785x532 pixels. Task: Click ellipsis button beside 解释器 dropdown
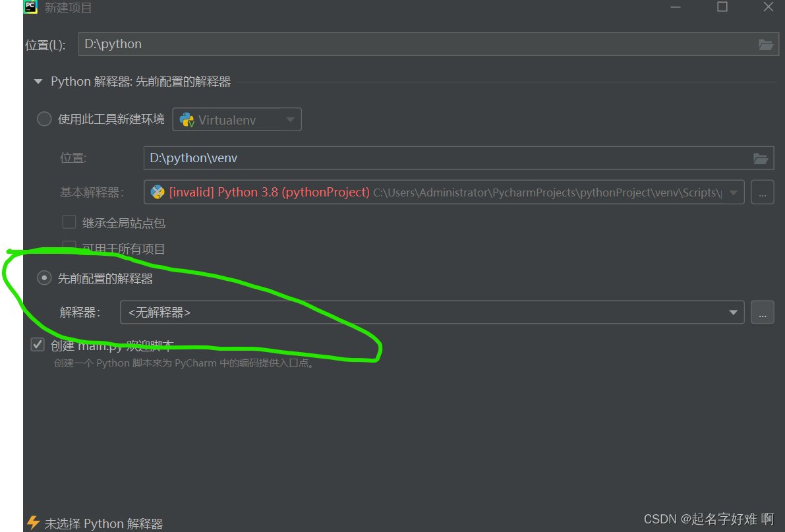coord(763,312)
